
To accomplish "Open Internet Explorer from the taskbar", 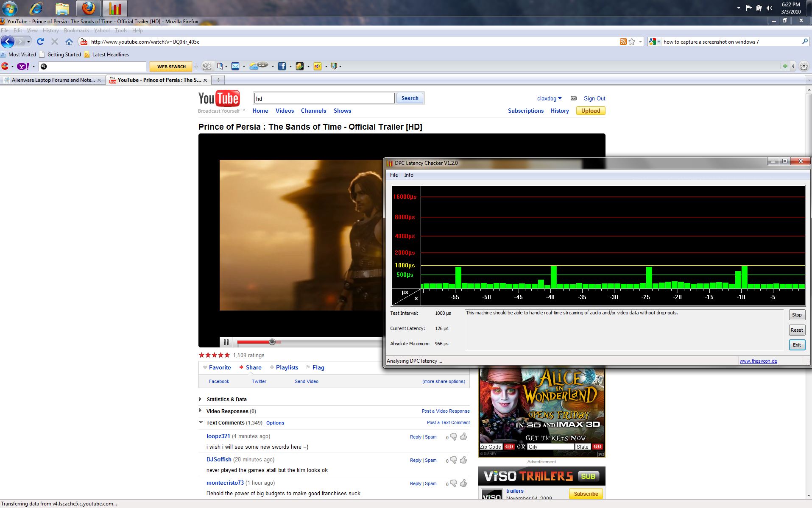I will pyautogui.click(x=36, y=8).
